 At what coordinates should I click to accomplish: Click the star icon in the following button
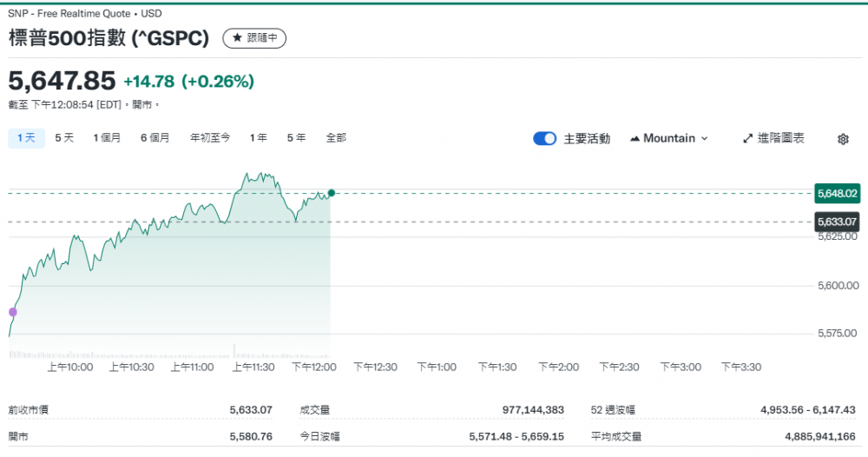point(237,38)
